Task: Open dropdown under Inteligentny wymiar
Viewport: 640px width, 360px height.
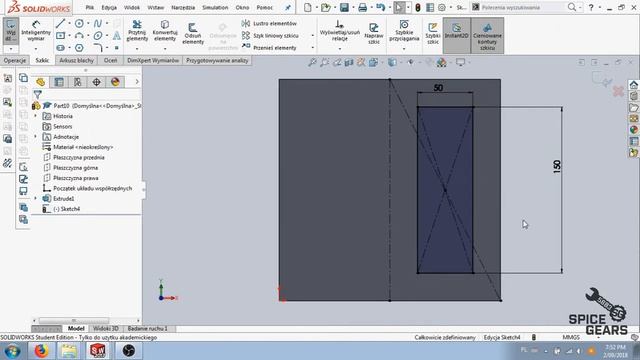Action: 36,49
